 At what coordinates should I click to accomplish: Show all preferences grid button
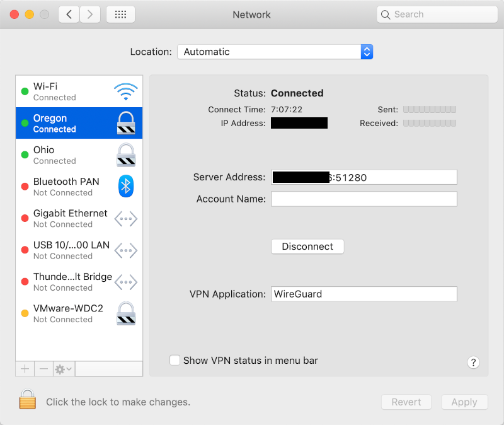(x=120, y=15)
